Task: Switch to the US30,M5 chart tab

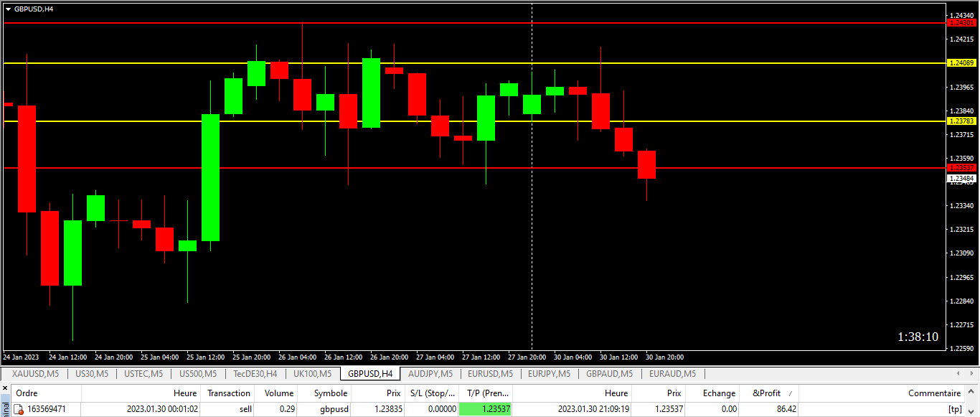Action: pyautogui.click(x=91, y=373)
